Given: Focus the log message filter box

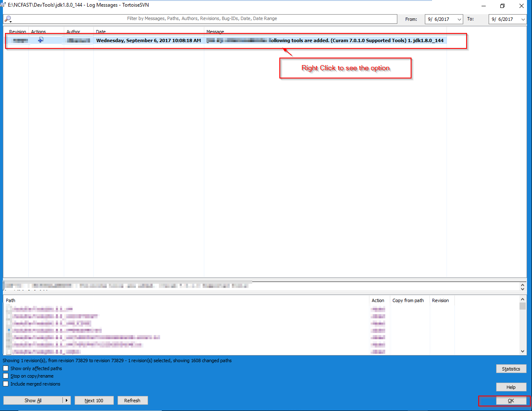Looking at the screenshot, I should pyautogui.click(x=202, y=19).
